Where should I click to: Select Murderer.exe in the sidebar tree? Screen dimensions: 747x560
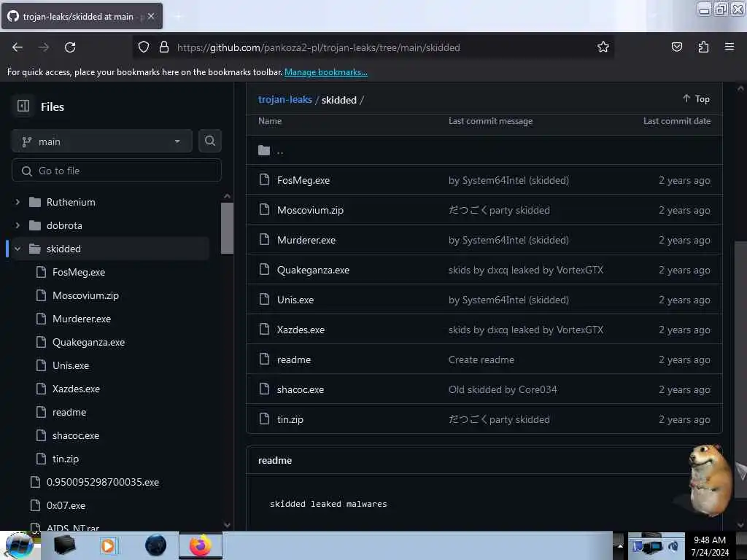click(x=82, y=319)
